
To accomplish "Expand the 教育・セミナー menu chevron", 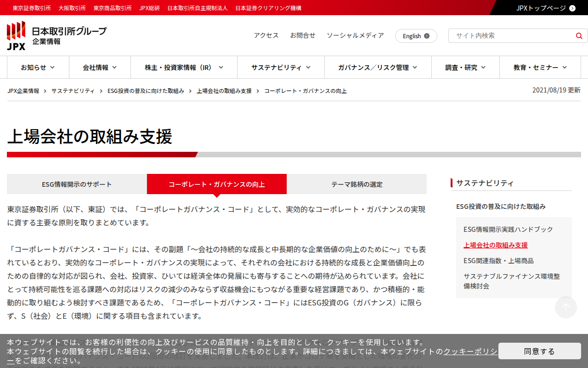I will pyautogui.click(x=565, y=68).
